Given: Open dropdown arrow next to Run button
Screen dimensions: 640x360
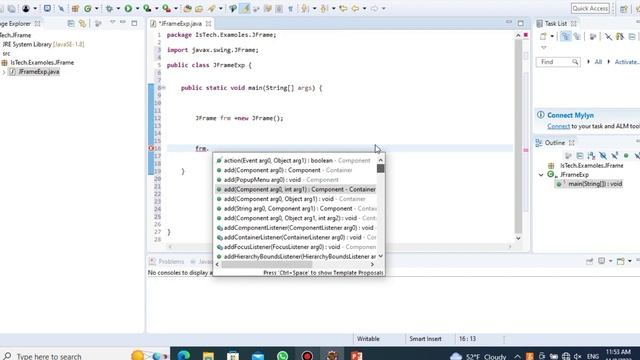Looking at the screenshot, I should (138, 8).
